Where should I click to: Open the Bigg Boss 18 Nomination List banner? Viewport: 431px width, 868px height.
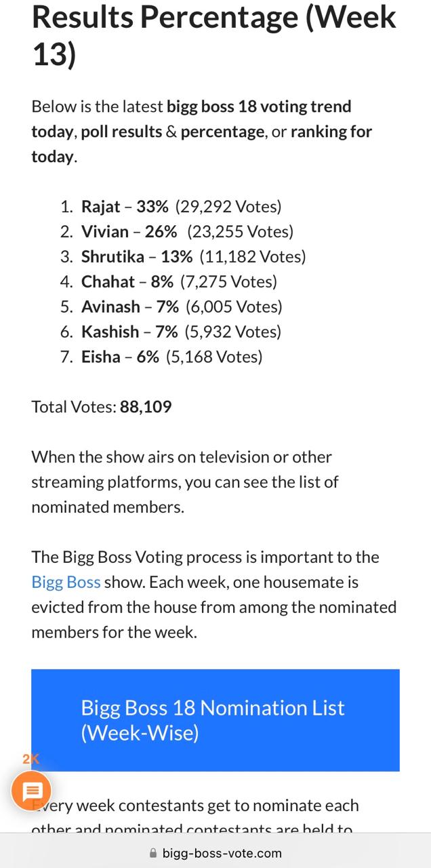[x=215, y=720]
